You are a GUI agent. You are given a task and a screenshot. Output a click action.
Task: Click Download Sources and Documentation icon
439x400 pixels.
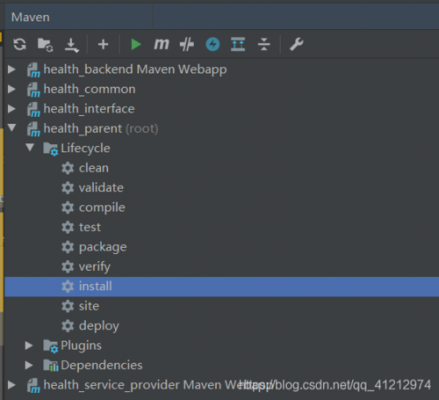pos(71,45)
